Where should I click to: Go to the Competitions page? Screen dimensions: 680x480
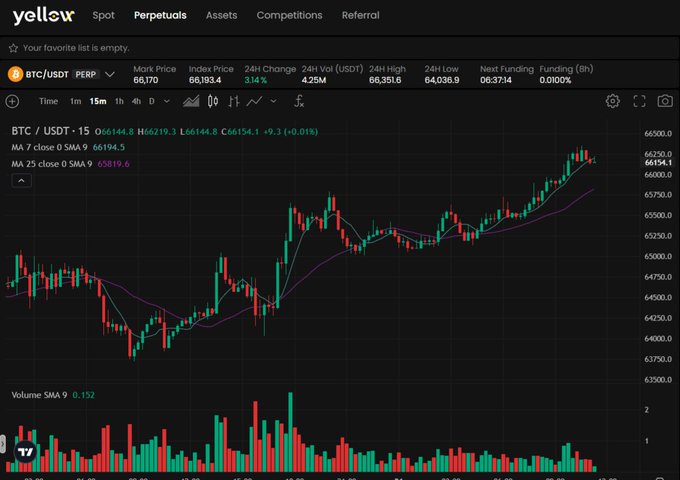(289, 15)
